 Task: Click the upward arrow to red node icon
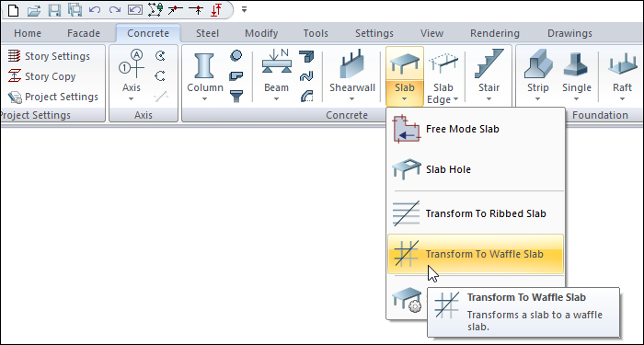196,9
